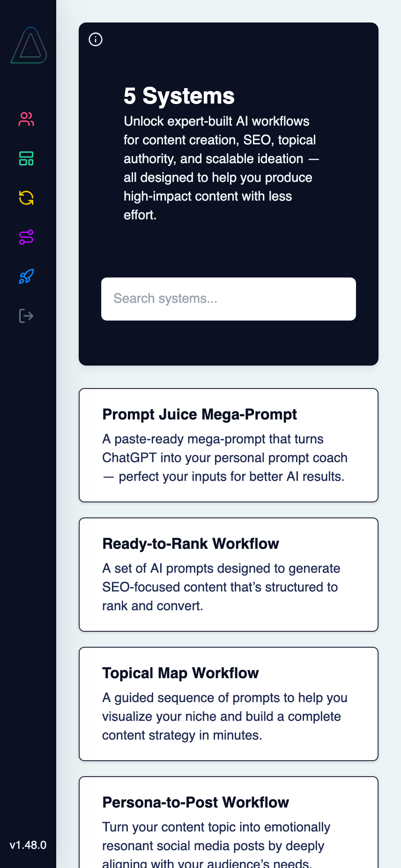Open the Prompt Juice Mega-Prompt card
This screenshot has height=868, width=401.
pyautogui.click(x=228, y=445)
